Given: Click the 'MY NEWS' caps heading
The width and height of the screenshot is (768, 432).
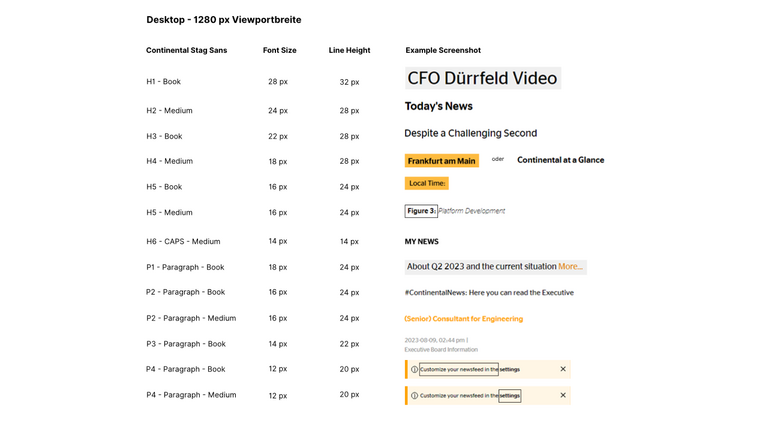Looking at the screenshot, I should coord(421,241).
